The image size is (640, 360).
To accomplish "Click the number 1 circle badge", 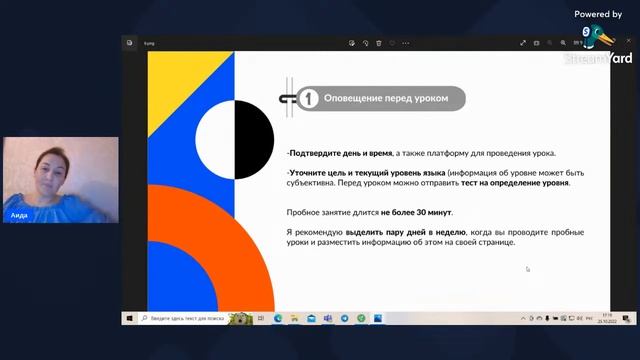I will coord(308,99).
